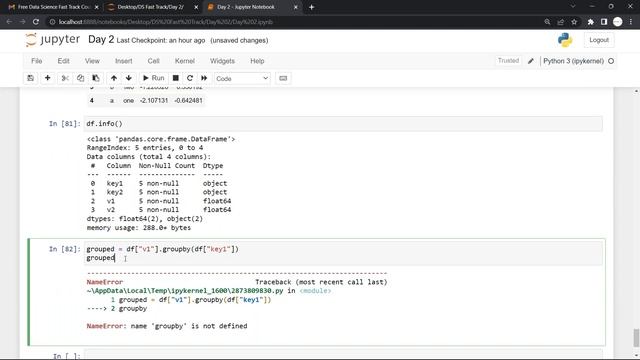Screen dimensions: 640x360
Task: Copy selected cells icon
Action: (80, 78)
